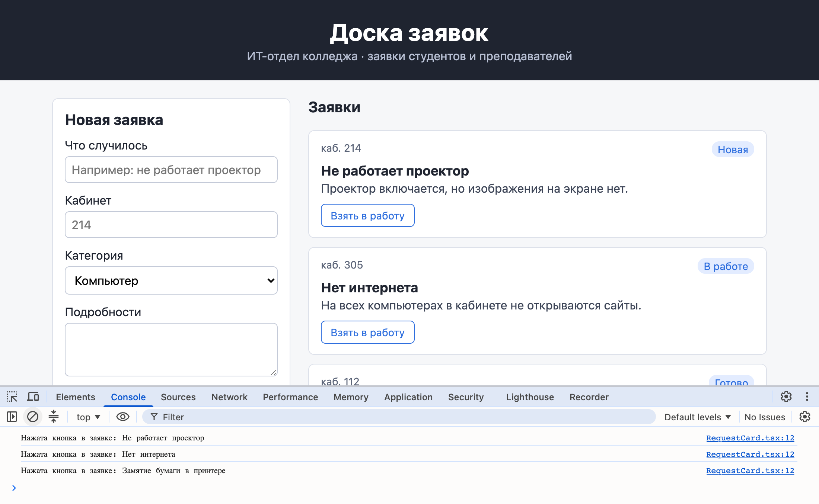Switch to the Recorder tab
Viewport: 819px width, 504px height.
589,397
